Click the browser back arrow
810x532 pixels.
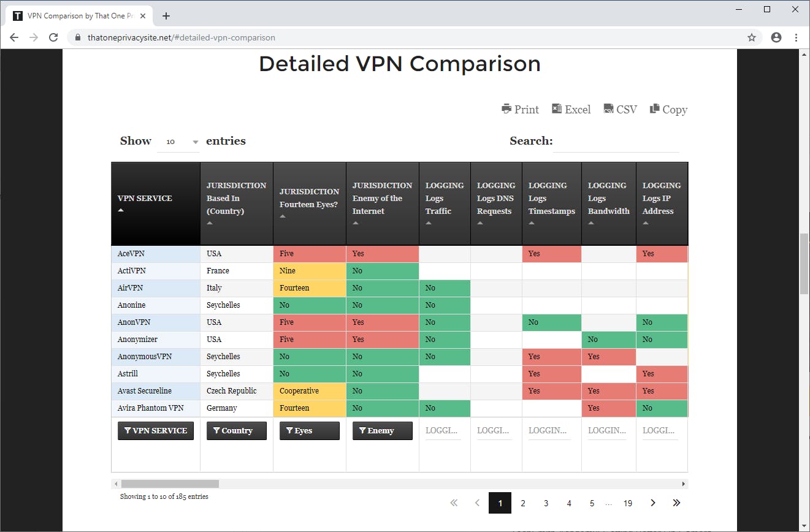tap(14, 37)
